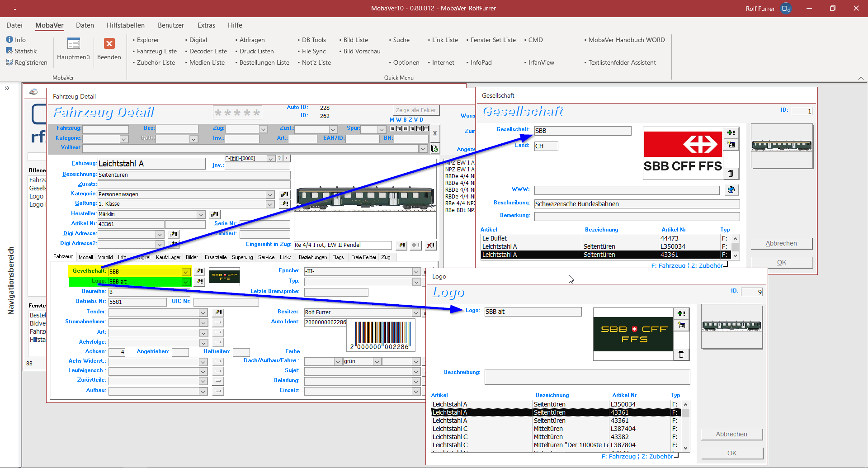The width and height of the screenshot is (868, 468).
Task: Click OK in Logo window
Action: pyautogui.click(x=731, y=453)
